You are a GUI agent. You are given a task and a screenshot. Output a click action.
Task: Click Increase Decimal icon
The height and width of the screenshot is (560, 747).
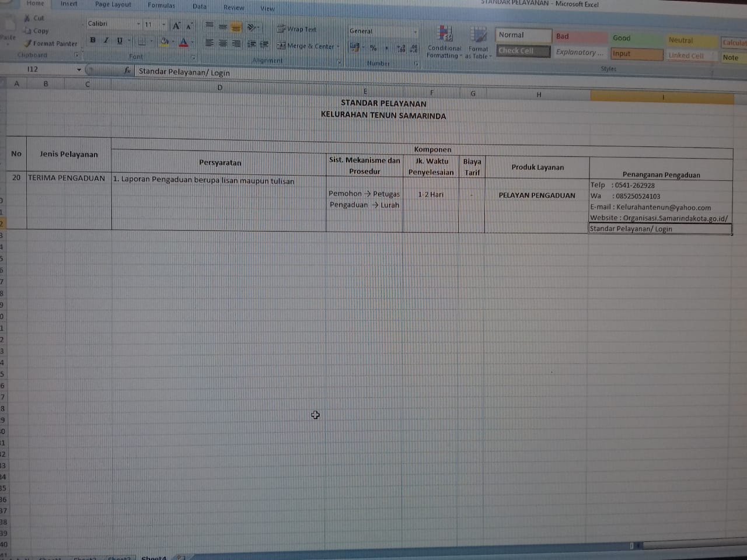(x=401, y=49)
